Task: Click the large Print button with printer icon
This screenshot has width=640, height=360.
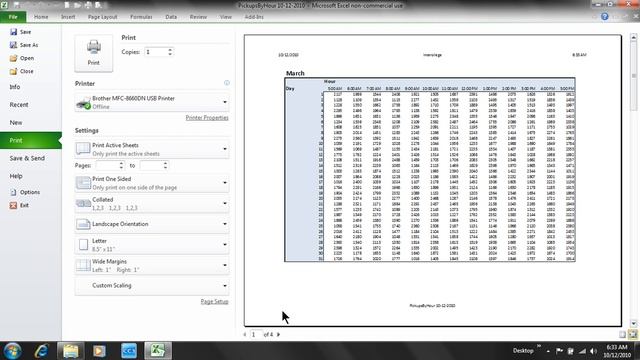Action: point(93,53)
